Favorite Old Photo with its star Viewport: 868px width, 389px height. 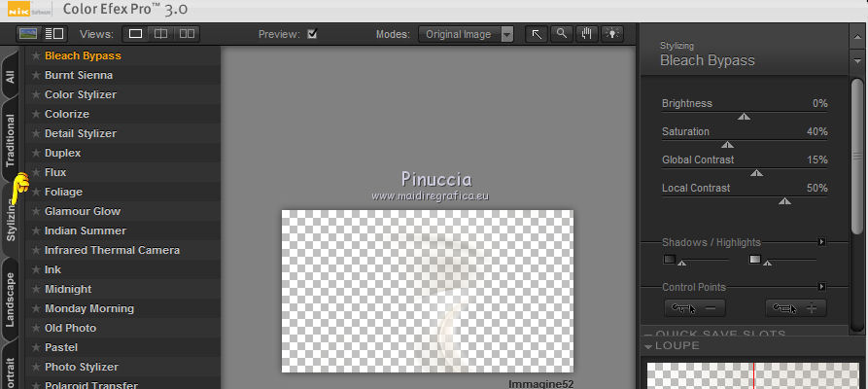click(36, 328)
